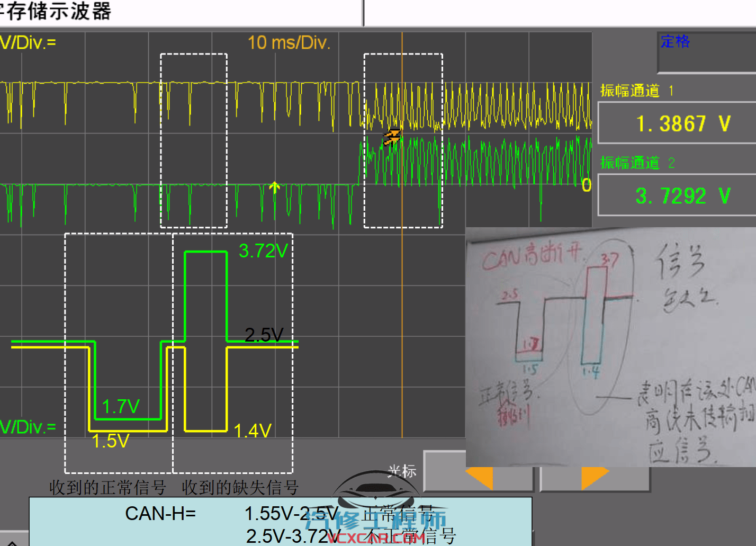Move cursor left with orange arrow button
The height and width of the screenshot is (546, 756).
[x=479, y=476]
